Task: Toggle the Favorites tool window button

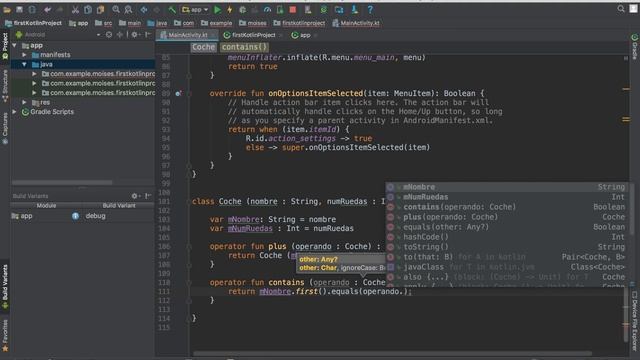Action: tap(5, 336)
